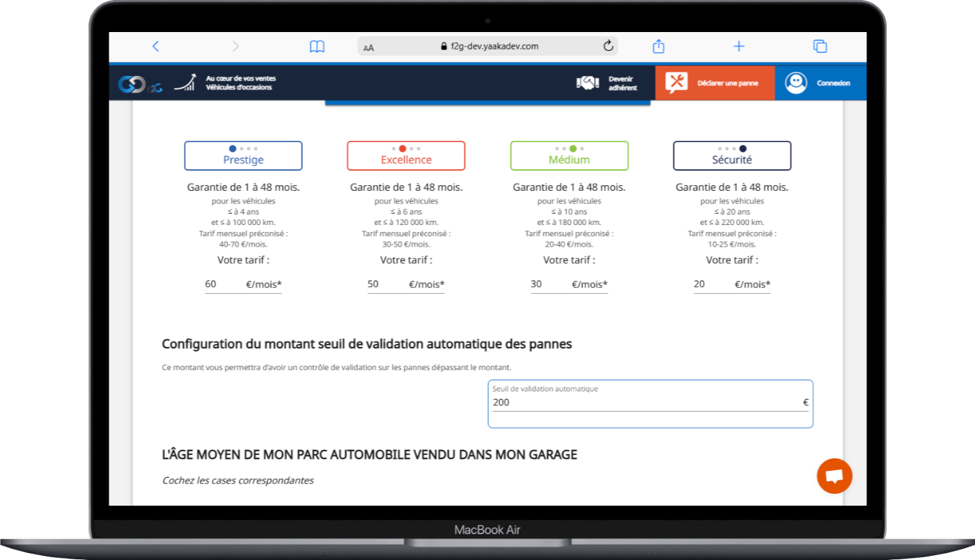Show the tabs overview icon
Screen dimensions: 975x560
(820, 47)
